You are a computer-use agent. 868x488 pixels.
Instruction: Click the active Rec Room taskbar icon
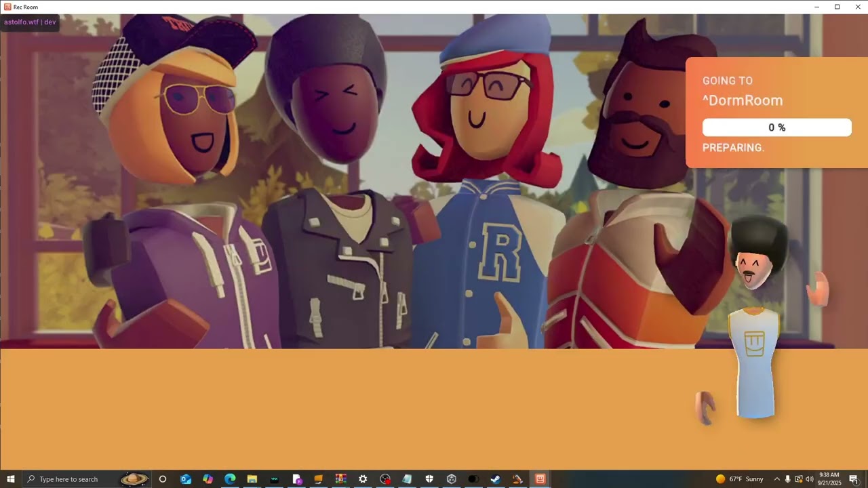(x=540, y=479)
